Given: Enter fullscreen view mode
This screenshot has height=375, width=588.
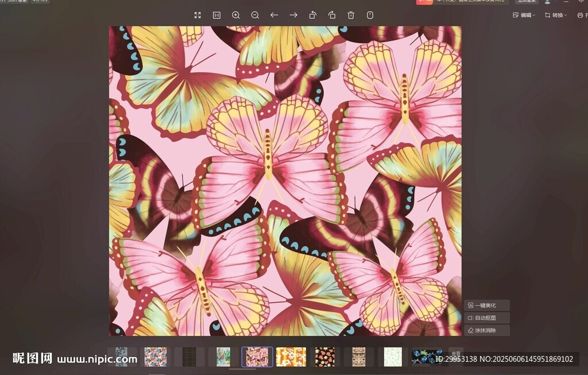Looking at the screenshot, I should 198,15.
